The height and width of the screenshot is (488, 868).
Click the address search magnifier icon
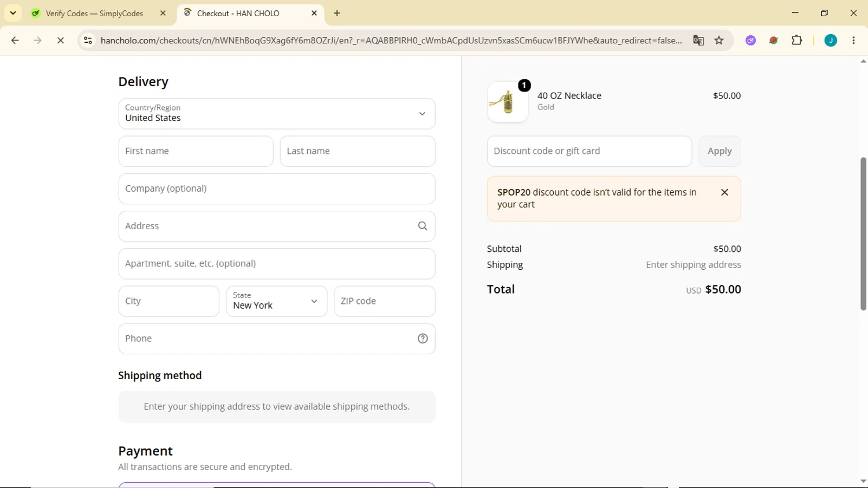(422, 226)
